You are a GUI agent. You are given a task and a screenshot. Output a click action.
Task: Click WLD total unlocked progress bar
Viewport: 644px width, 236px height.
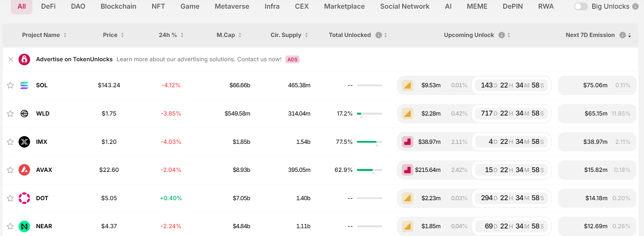click(x=370, y=114)
